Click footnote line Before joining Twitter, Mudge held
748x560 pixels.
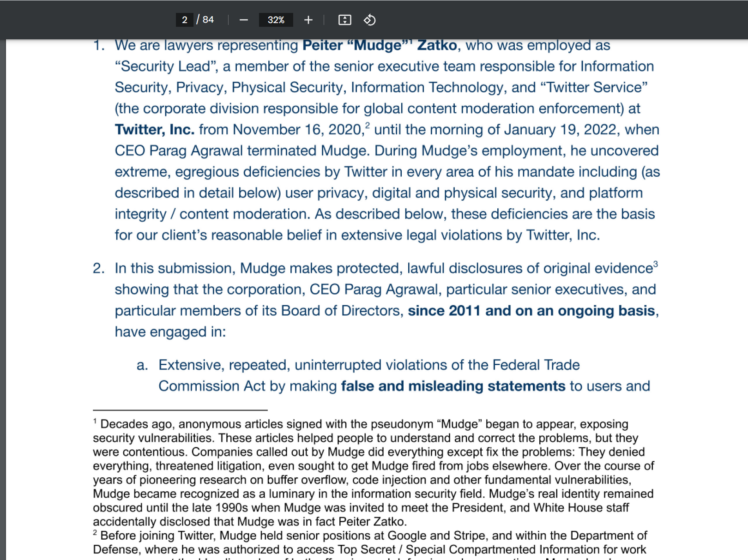[370, 536]
